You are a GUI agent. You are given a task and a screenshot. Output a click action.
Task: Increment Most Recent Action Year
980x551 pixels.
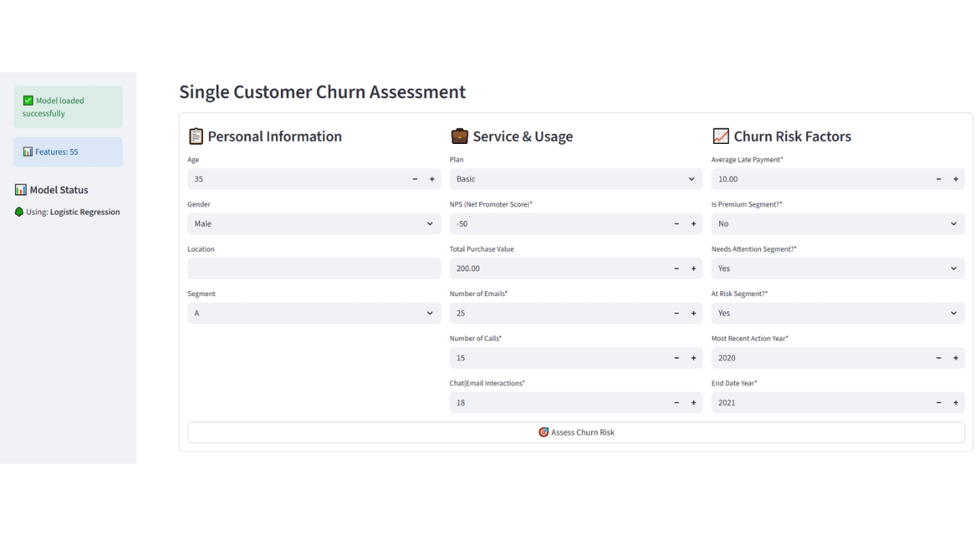click(x=955, y=358)
